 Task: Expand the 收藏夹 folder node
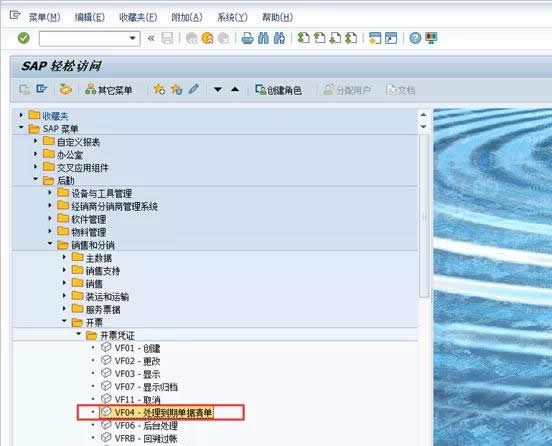point(21,115)
